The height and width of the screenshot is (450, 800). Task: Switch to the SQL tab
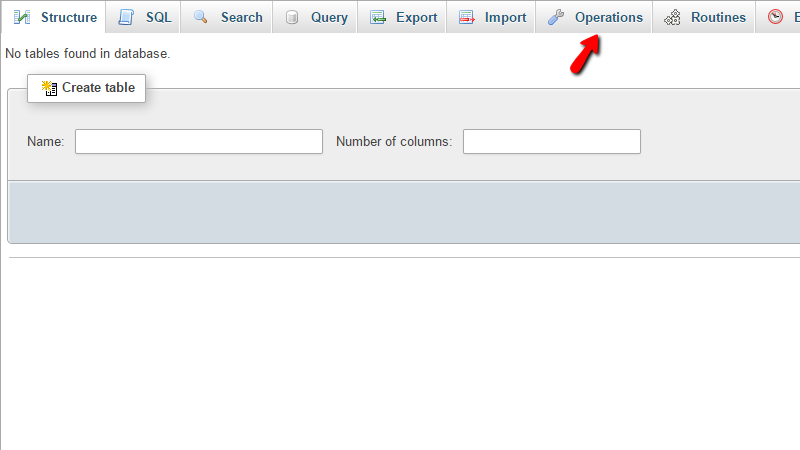143,17
